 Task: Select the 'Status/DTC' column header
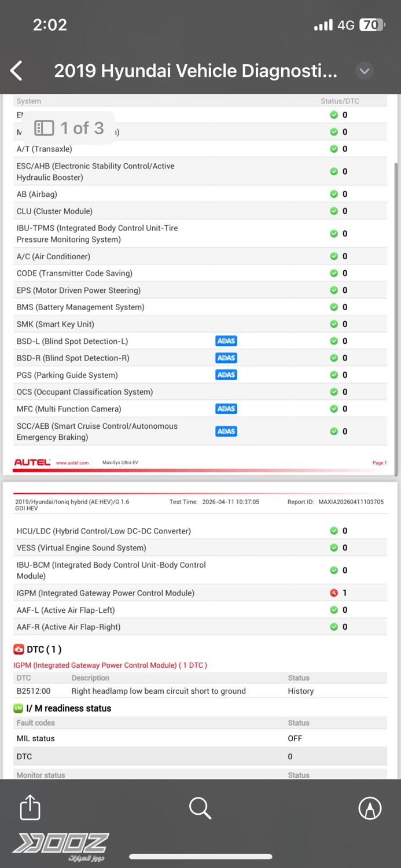(x=340, y=101)
